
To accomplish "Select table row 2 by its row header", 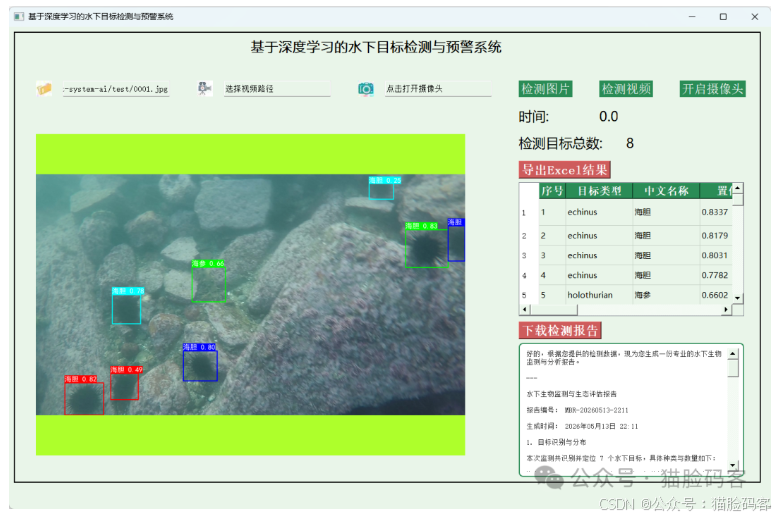I will tap(529, 236).
